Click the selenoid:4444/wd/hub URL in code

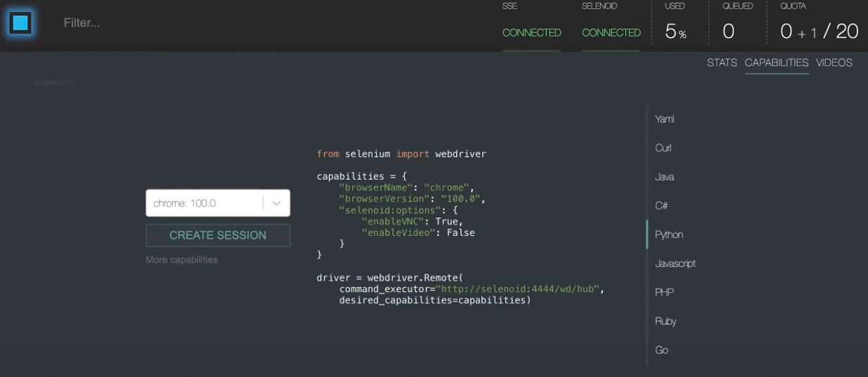click(517, 289)
